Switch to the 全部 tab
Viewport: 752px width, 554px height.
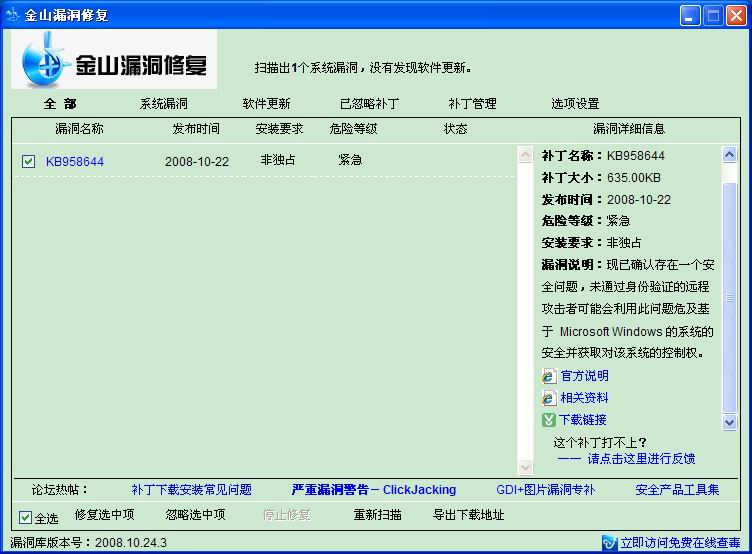tap(60, 104)
